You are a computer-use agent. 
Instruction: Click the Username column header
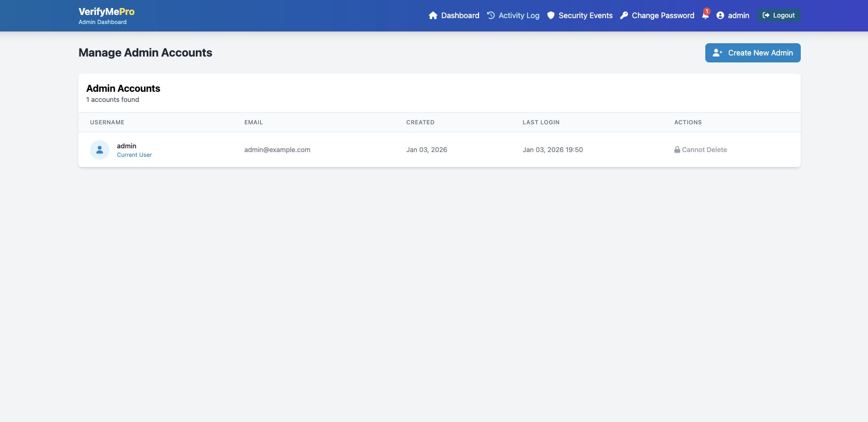click(x=107, y=122)
